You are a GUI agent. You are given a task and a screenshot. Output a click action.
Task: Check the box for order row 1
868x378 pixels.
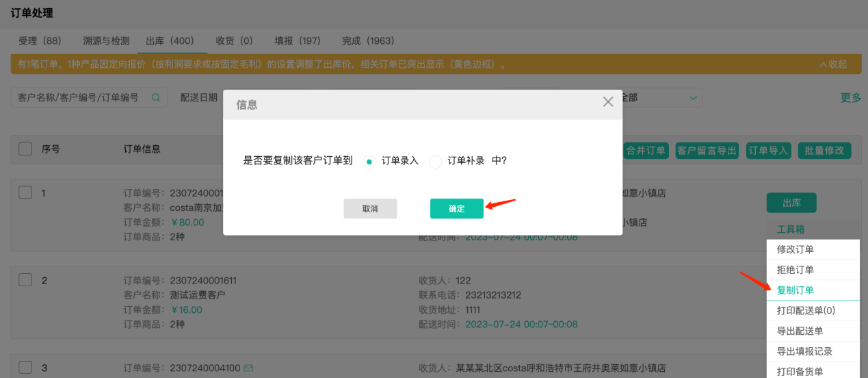pos(25,192)
